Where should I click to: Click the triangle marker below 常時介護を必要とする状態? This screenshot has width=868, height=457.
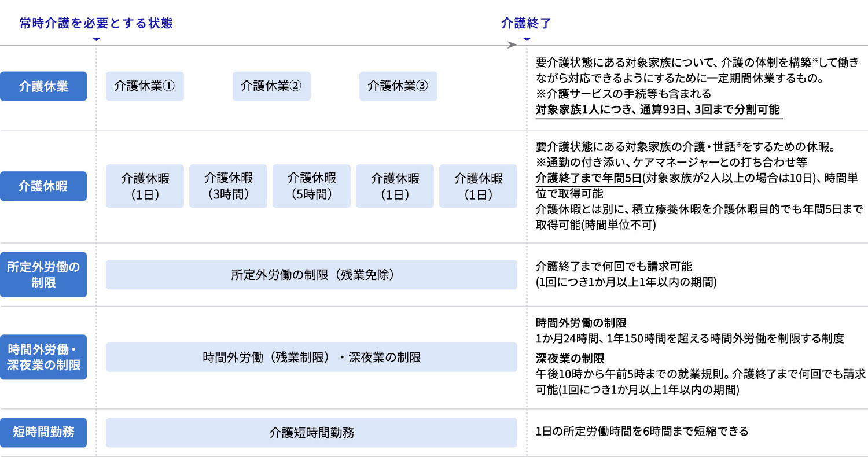tap(96, 39)
